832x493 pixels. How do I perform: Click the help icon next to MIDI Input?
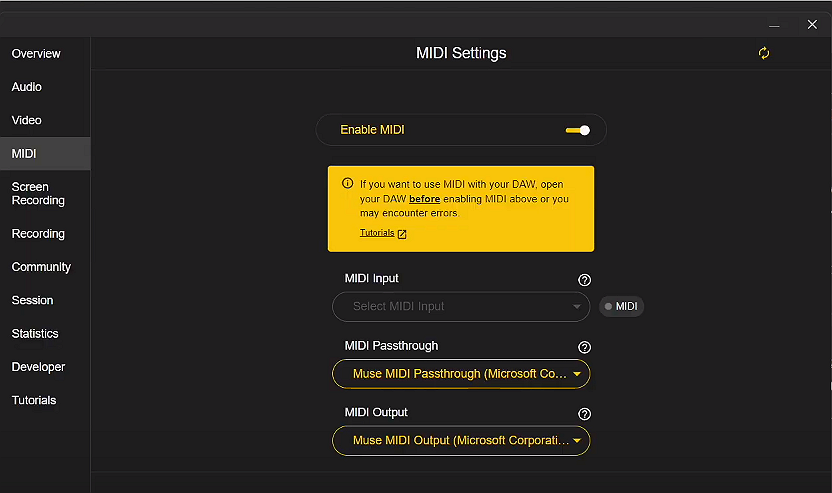[584, 280]
